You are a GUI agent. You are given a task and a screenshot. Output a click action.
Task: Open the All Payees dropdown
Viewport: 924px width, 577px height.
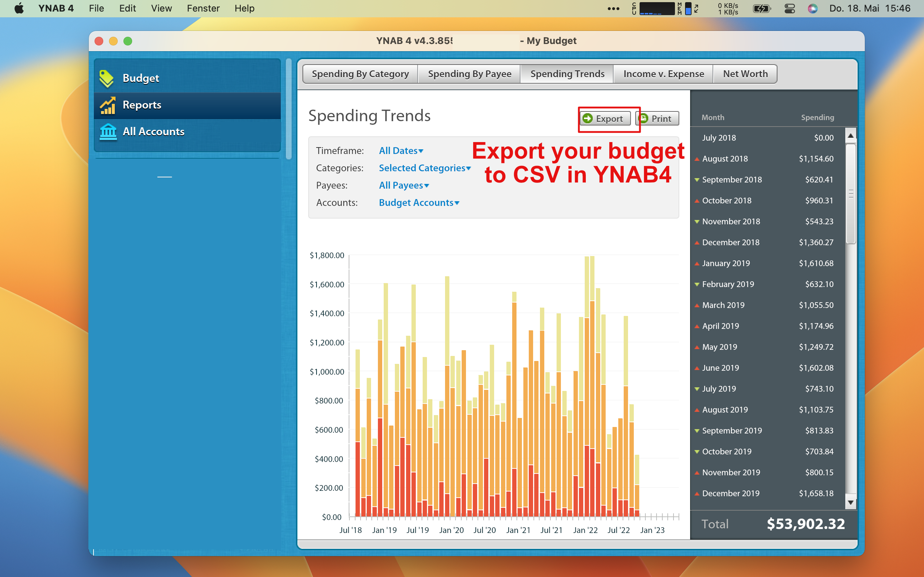pos(404,185)
